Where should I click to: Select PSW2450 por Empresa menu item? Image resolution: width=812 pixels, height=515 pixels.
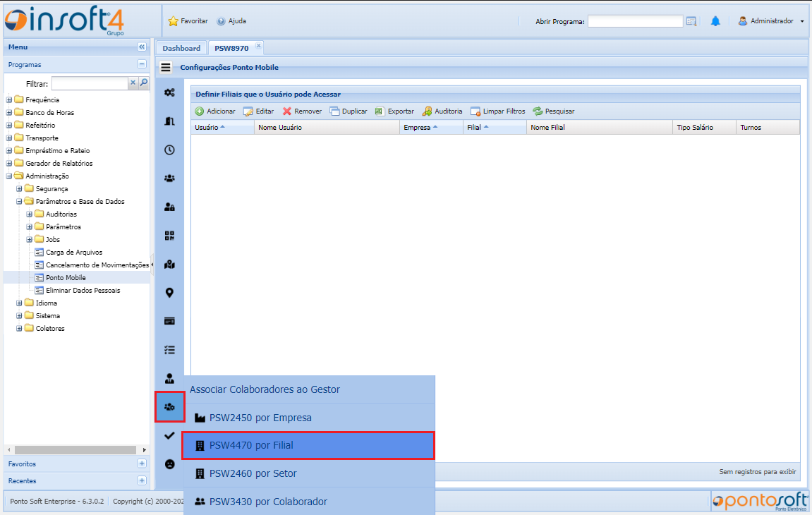[x=260, y=418]
